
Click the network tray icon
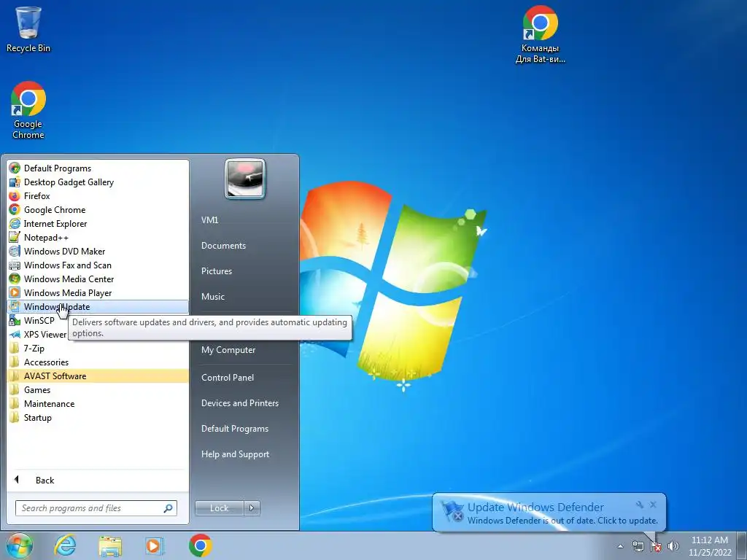pyautogui.click(x=638, y=546)
